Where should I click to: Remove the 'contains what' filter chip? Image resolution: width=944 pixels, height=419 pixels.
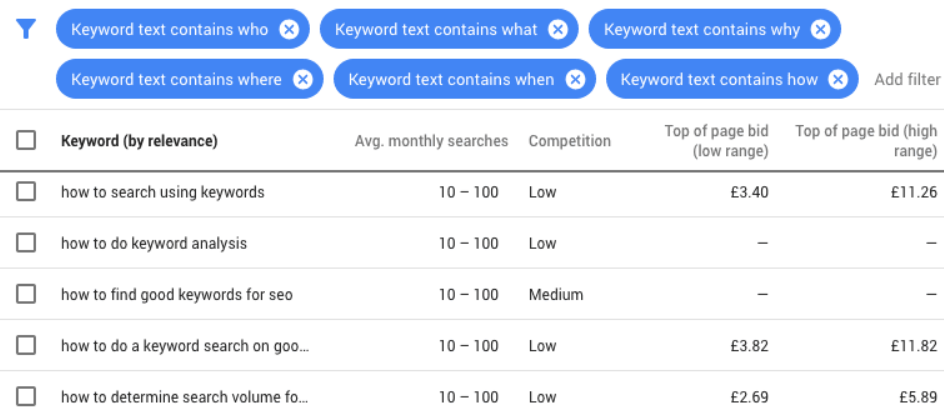pos(558,29)
